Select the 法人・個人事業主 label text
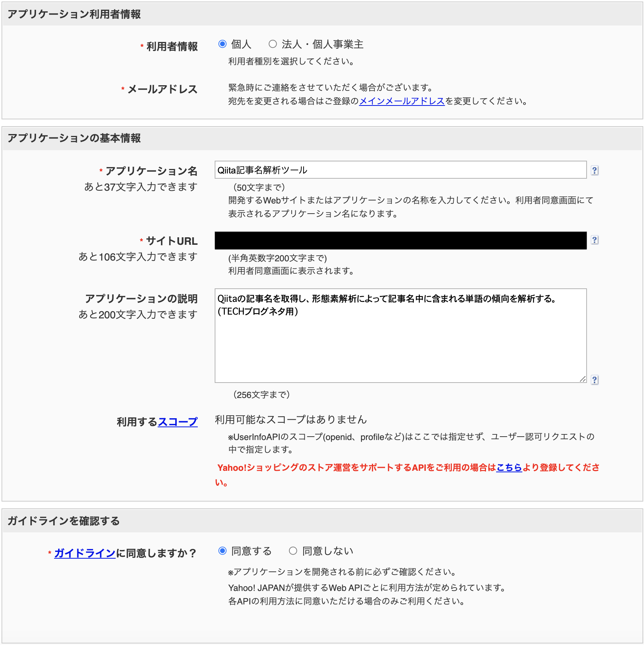 [x=322, y=44]
